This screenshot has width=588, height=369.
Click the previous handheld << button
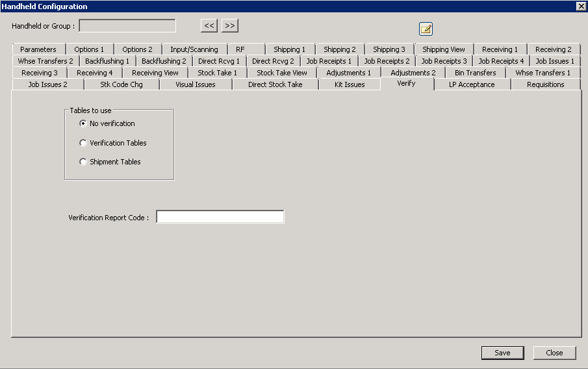pos(209,26)
